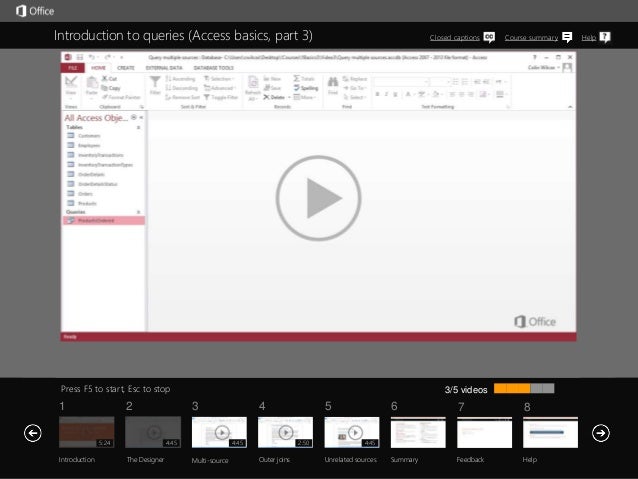638x479 pixels.
Task: Open the More dropdown in Records
Action: click(x=305, y=97)
